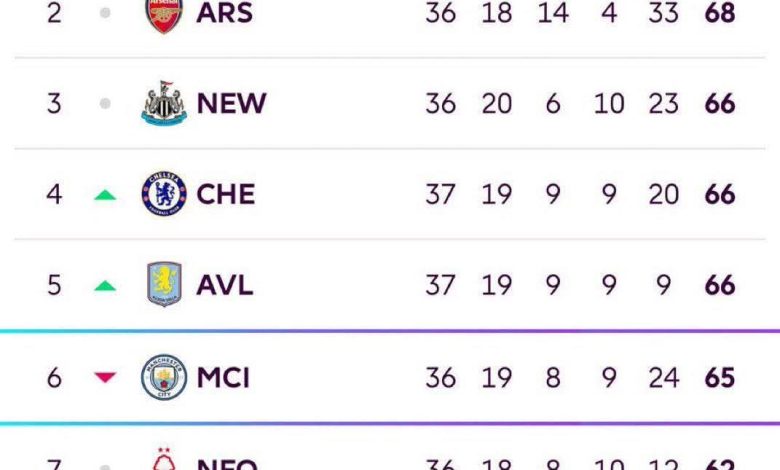Click Arsenal's 68 points total
This screenshot has width=780, height=470.
click(x=720, y=14)
